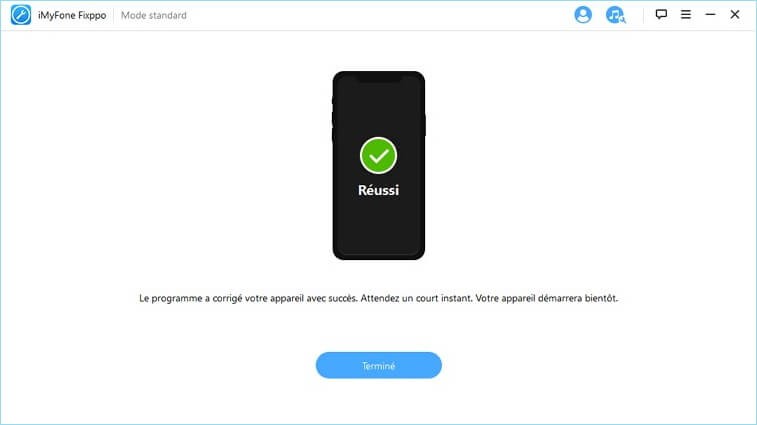Click the green success checkmark icon
Image resolution: width=757 pixels, height=425 pixels.
point(378,156)
